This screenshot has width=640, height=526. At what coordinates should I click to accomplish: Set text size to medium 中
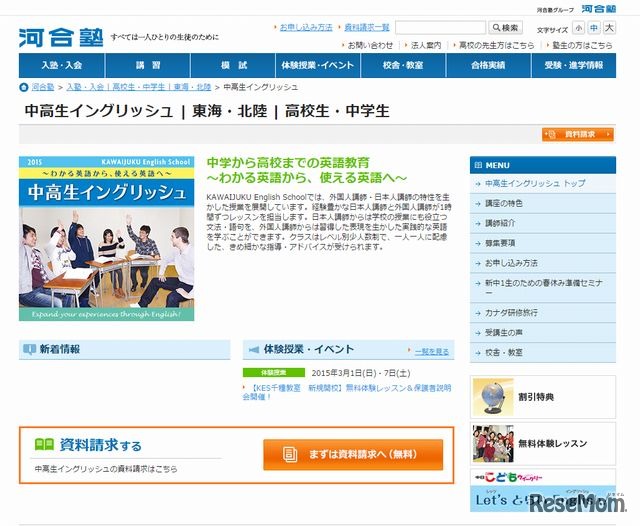593,28
